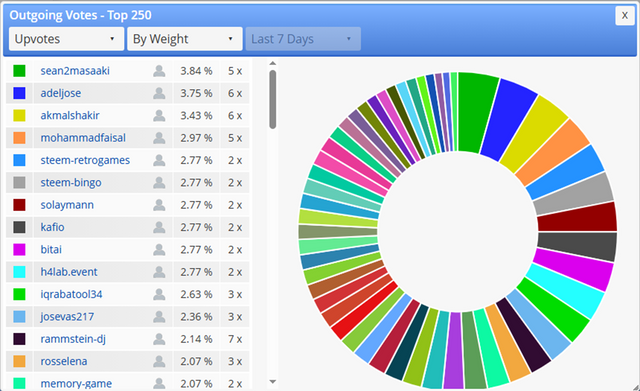This screenshot has height=391, width=640.
Task: Click the profile icon for kafio
Action: click(159, 228)
